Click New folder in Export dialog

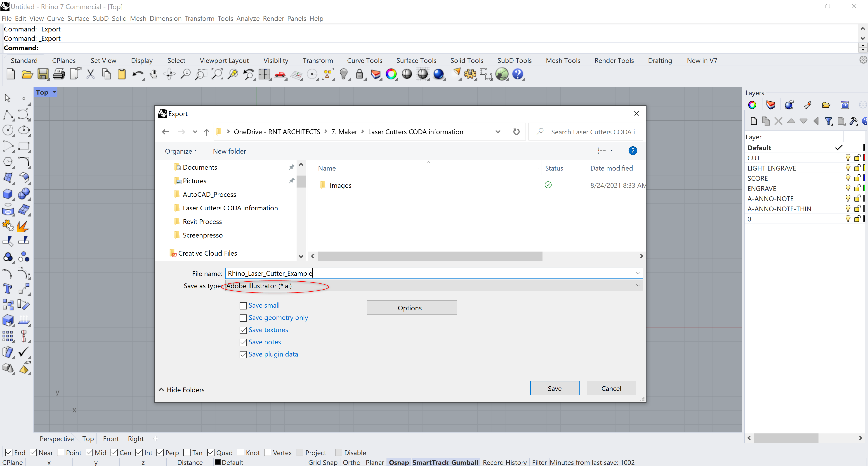pos(229,151)
